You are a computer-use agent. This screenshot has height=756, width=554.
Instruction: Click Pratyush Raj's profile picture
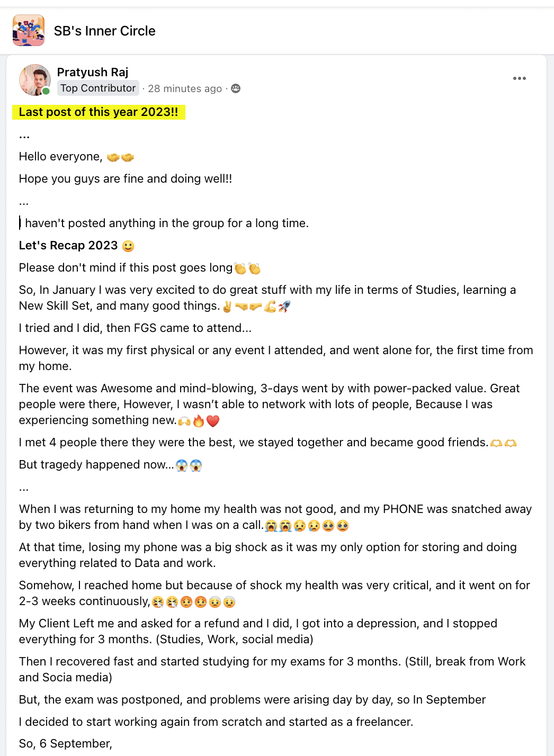pos(34,80)
